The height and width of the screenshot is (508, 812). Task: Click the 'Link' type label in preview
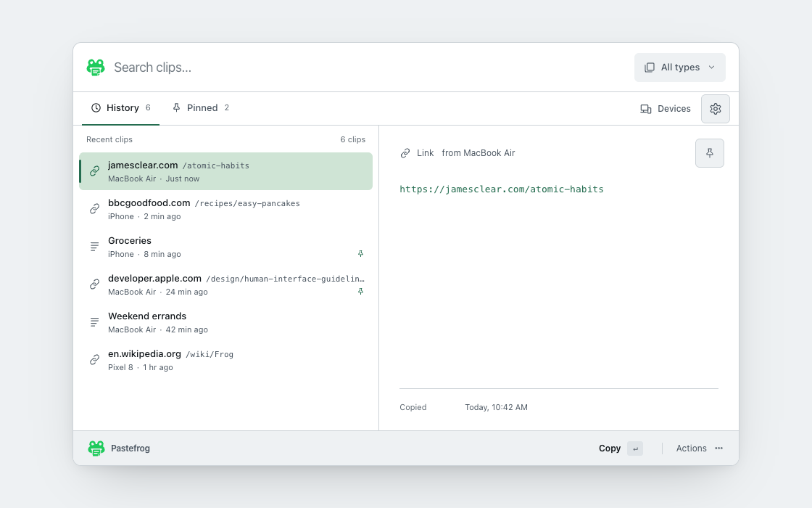click(425, 153)
